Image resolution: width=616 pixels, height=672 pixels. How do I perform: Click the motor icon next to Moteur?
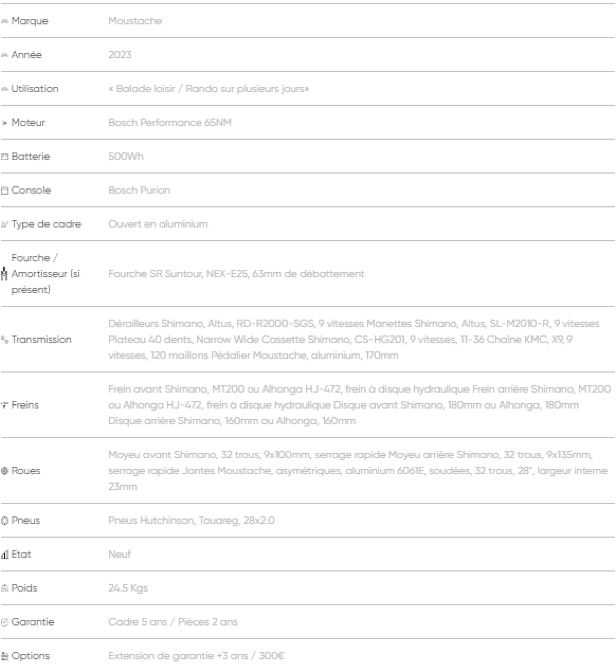point(5,123)
